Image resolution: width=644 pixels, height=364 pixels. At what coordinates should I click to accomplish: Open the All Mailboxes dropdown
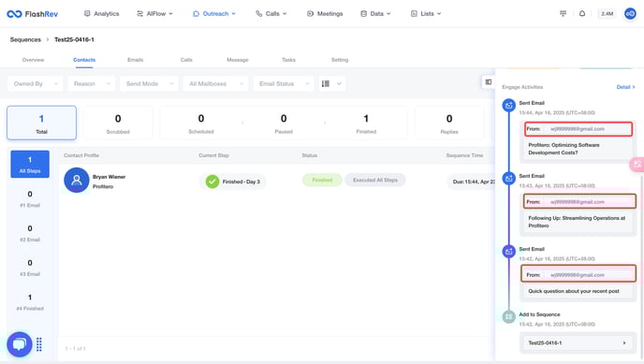[x=215, y=83]
